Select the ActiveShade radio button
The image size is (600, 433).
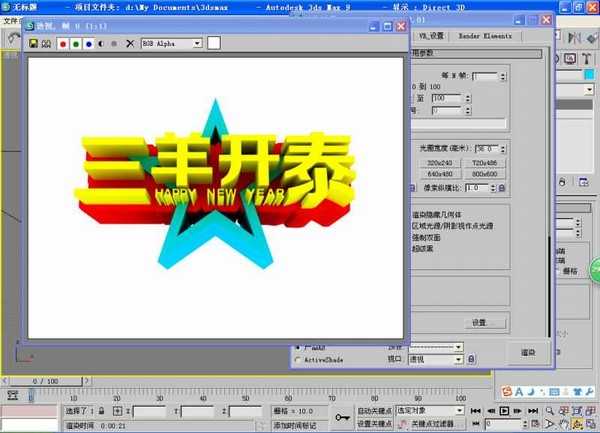[x=298, y=360]
